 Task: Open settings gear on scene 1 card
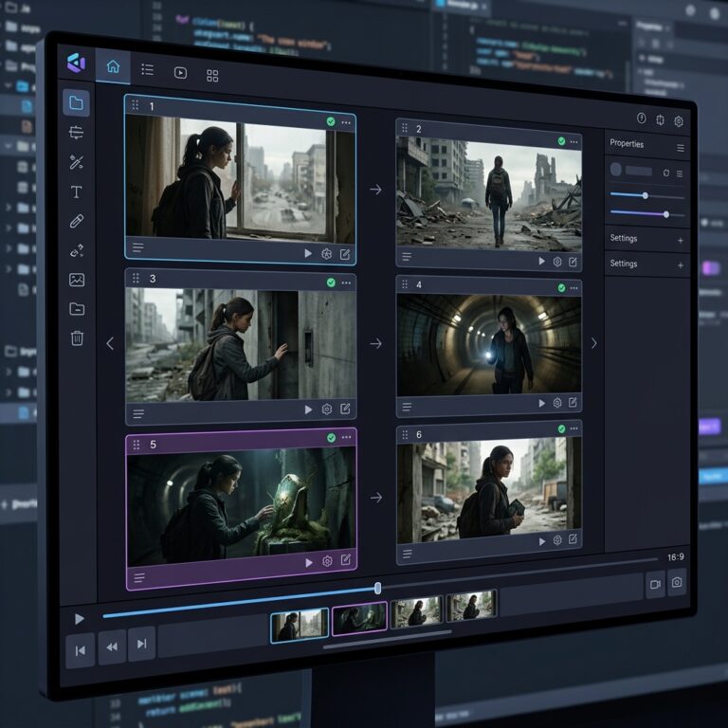coord(326,253)
